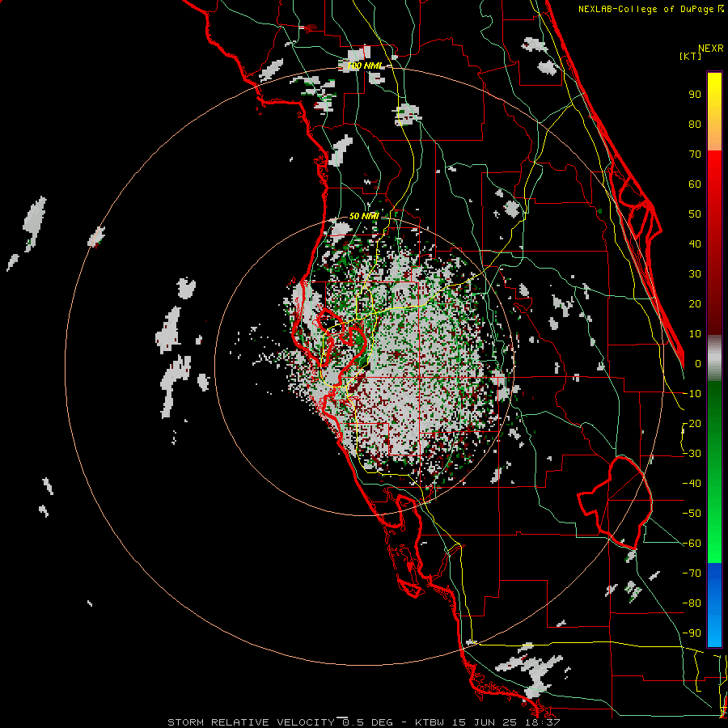Click the 15 JUN 25 date text
The image size is (728, 728).
pos(486,722)
